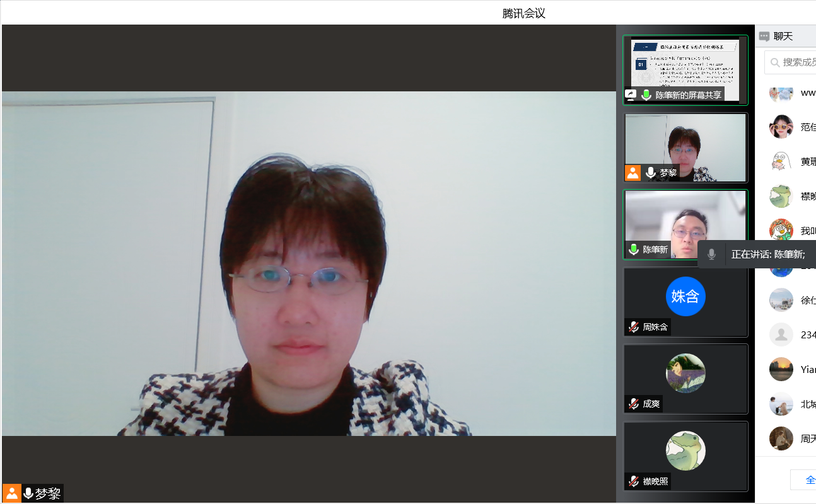Select the crocodile avatar tile of 襟晚照
The image size is (816, 504).
point(685,450)
